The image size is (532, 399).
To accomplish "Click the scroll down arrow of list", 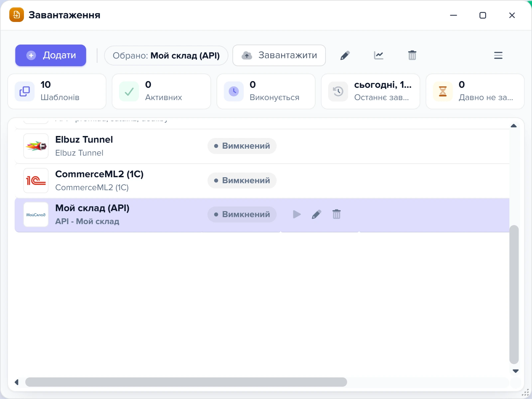I will 515,371.
